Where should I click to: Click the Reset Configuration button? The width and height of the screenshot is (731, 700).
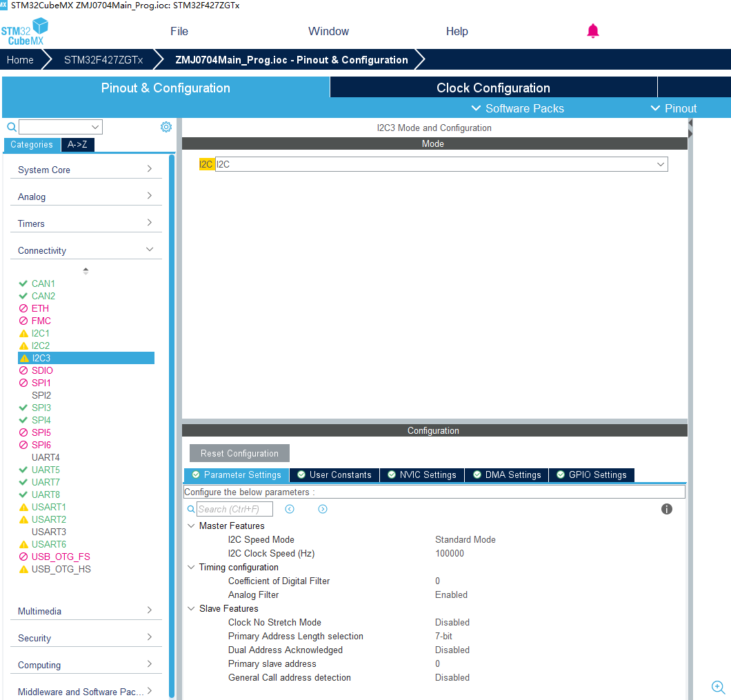[x=239, y=453]
